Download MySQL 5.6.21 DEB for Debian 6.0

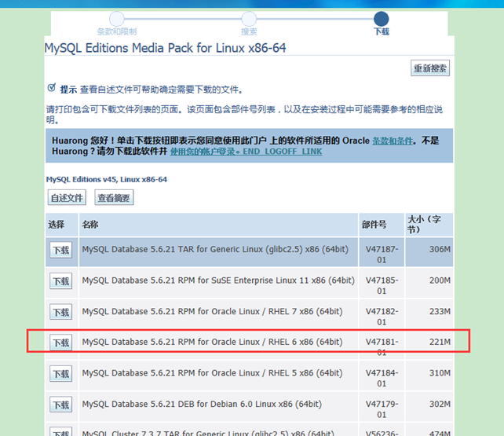[60, 405]
